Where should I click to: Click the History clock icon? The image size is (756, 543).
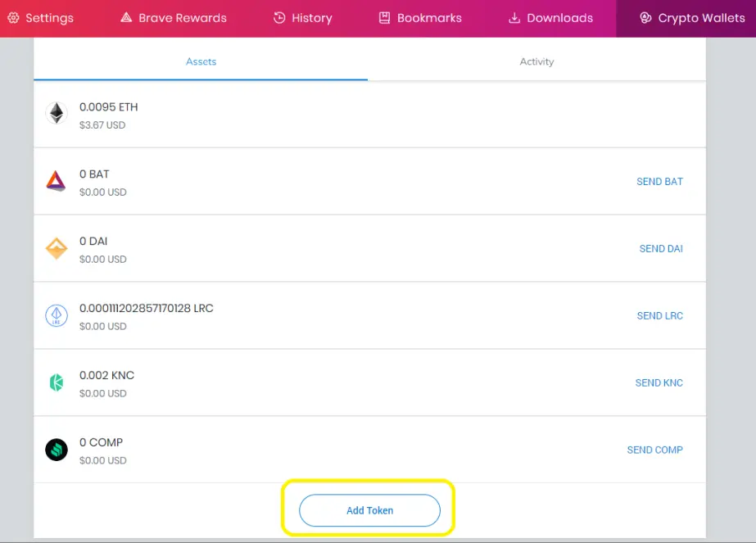pyautogui.click(x=279, y=18)
